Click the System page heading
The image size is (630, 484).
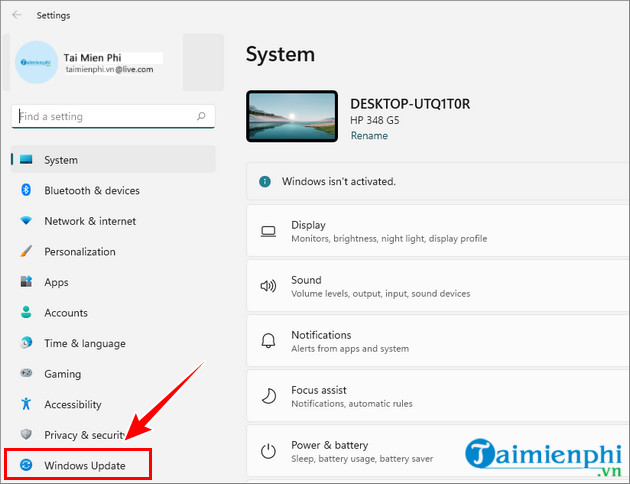pyautogui.click(x=280, y=54)
